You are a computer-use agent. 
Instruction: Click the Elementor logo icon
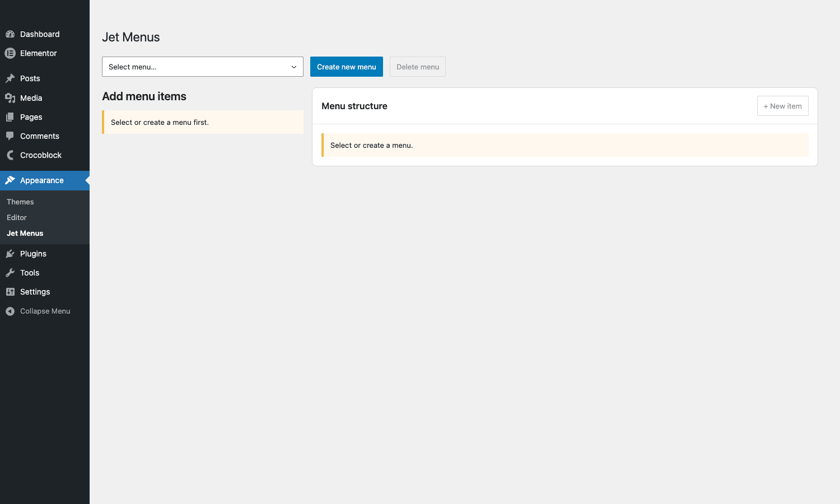click(10, 53)
